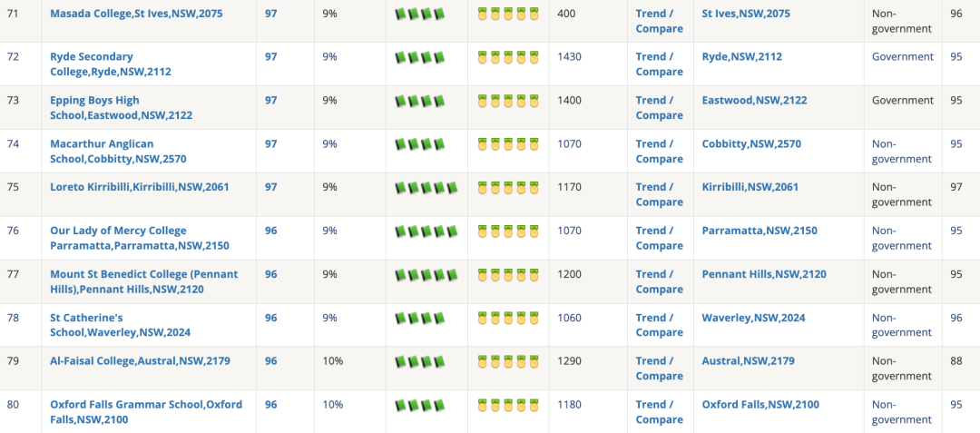The width and height of the screenshot is (980, 433).
Task: Click gold medal icons for Our Lady of Mercy
Action: pos(508,231)
